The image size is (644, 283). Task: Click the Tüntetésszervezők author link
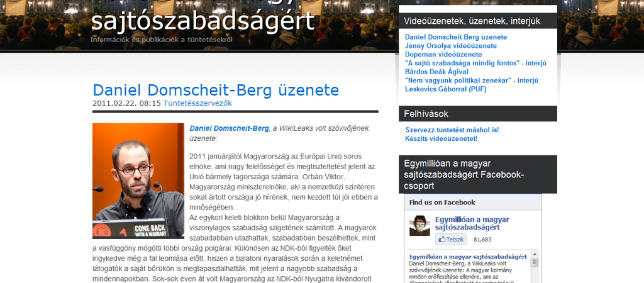pos(197,104)
